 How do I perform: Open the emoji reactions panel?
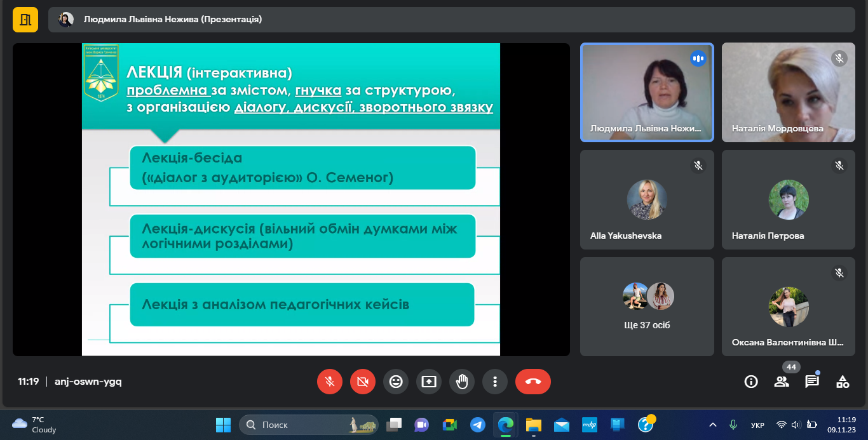(396, 382)
